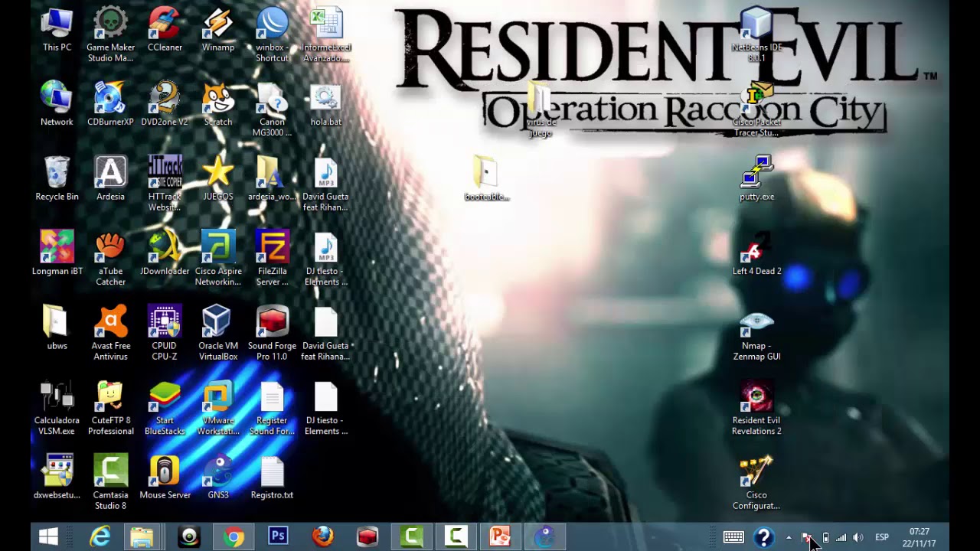
Task: Launch Left 4 Dead 2 shortcut
Action: (756, 253)
